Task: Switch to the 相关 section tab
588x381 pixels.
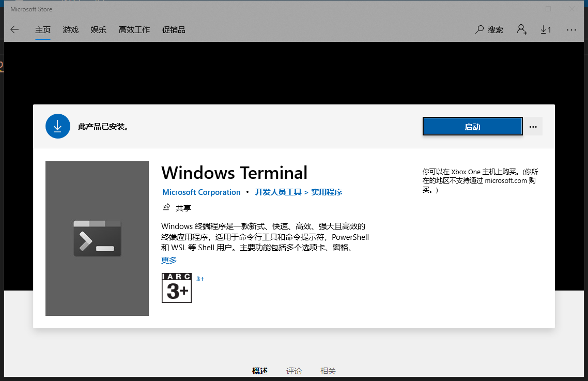Action: 328,371
